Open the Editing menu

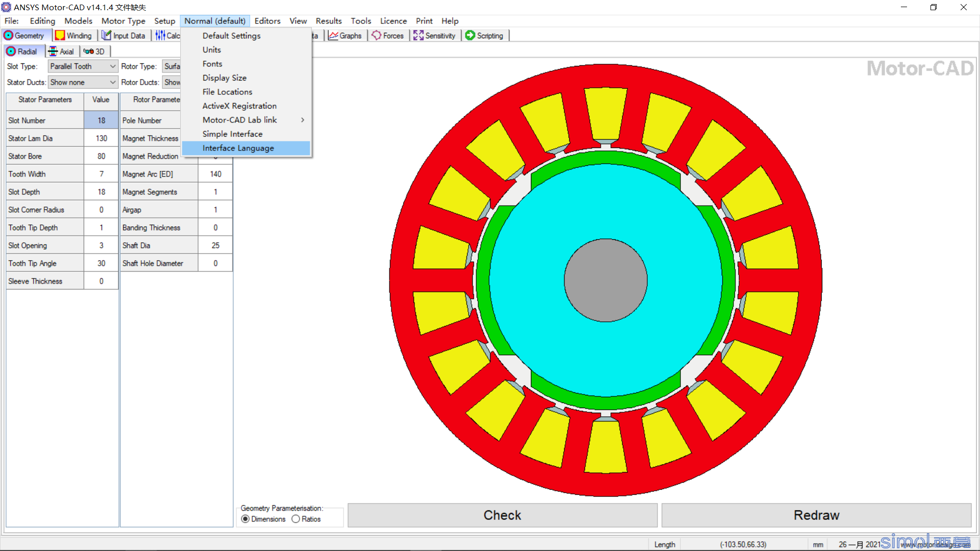42,21
